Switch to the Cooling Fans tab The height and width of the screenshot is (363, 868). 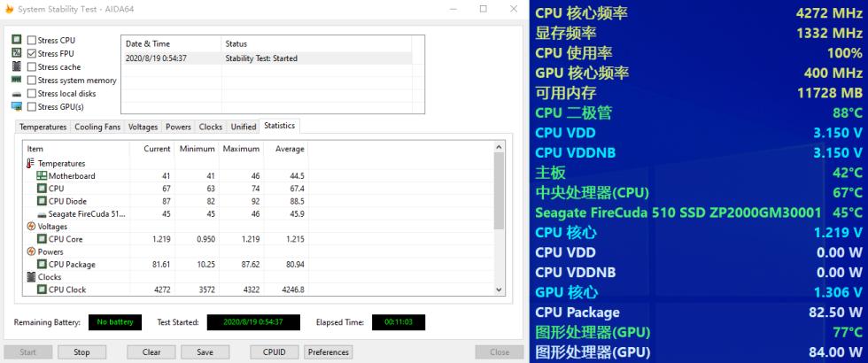(x=97, y=127)
